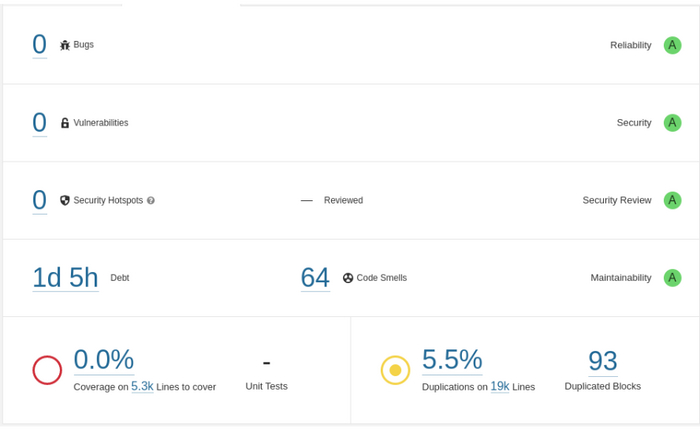Click the Code Smells label text
Viewport: 700px width, 429px height.
click(382, 278)
